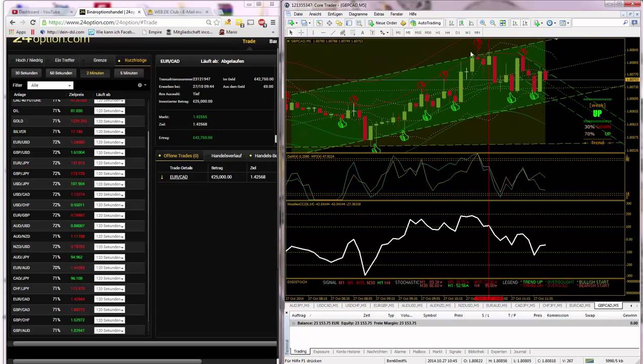This screenshot has width=643, height=364.
Task: Open GOLD expiry 120 Sekunden dropdown
Action: (x=109, y=121)
